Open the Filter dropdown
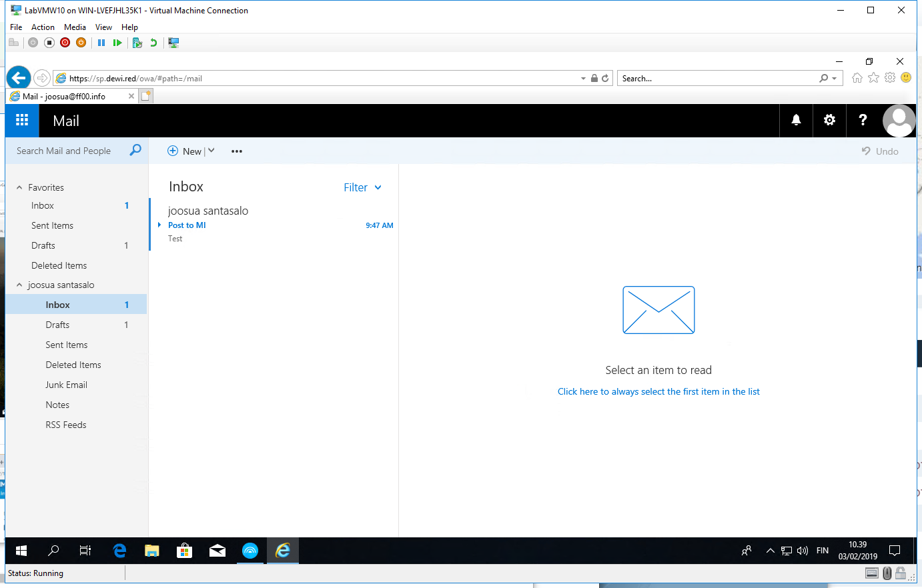 point(362,187)
